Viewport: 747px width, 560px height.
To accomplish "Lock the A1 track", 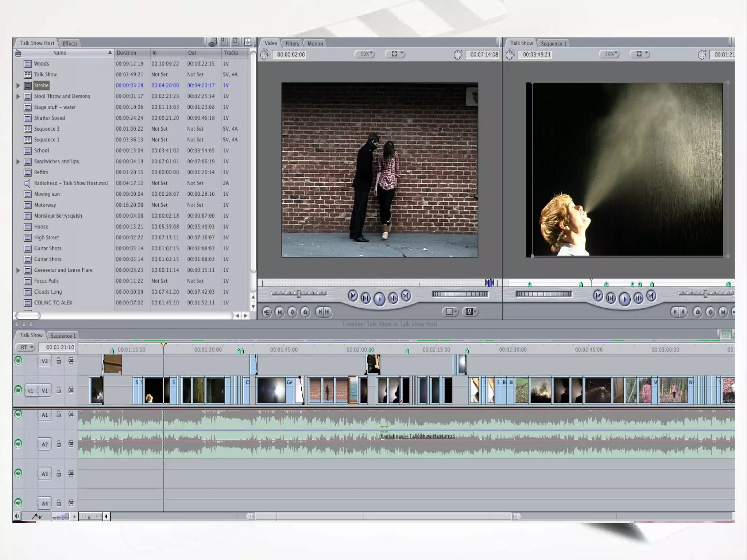I will (x=58, y=415).
